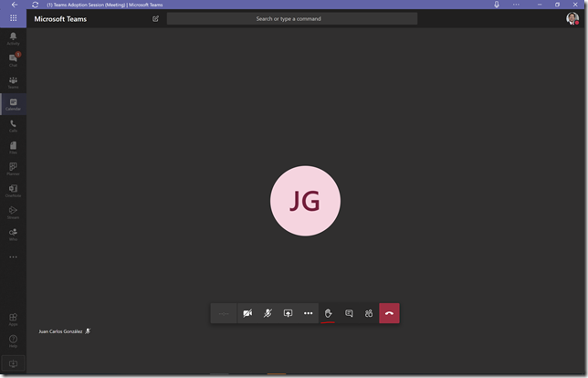Viewport: 588px width, 378px height.
Task: Go to Teams in sidebar
Action: 13,82
